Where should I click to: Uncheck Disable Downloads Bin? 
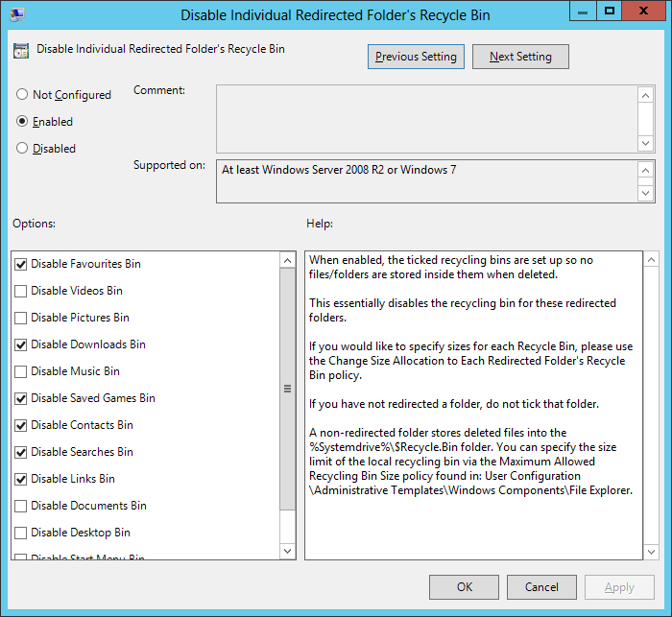tap(20, 344)
